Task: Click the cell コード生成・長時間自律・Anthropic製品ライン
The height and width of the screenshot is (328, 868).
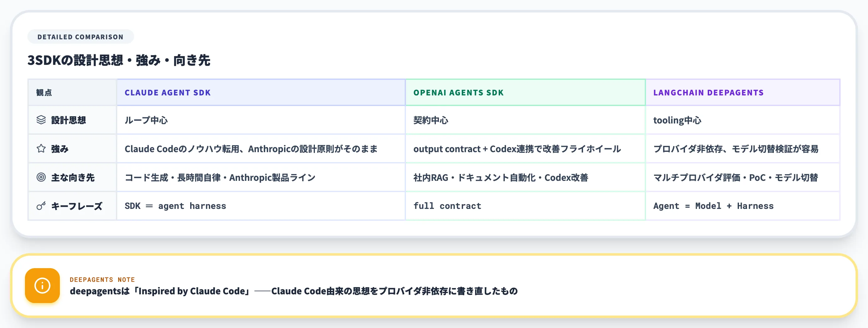Action: point(261,177)
